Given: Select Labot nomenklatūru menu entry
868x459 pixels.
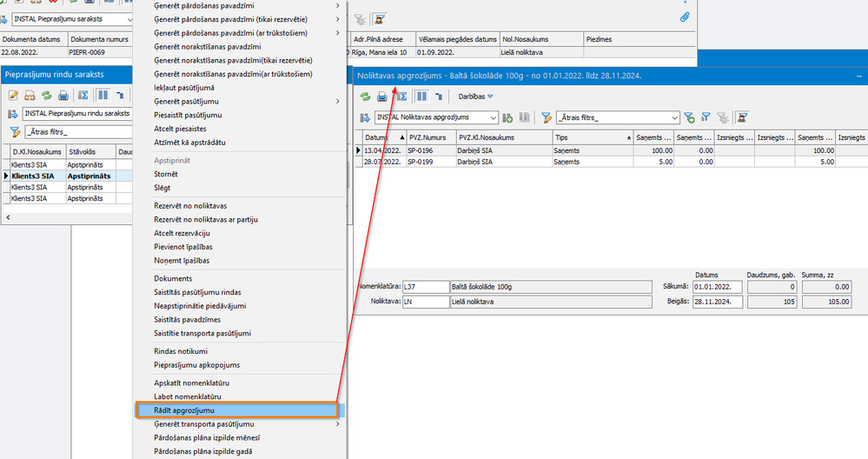Looking at the screenshot, I should tap(187, 396).
